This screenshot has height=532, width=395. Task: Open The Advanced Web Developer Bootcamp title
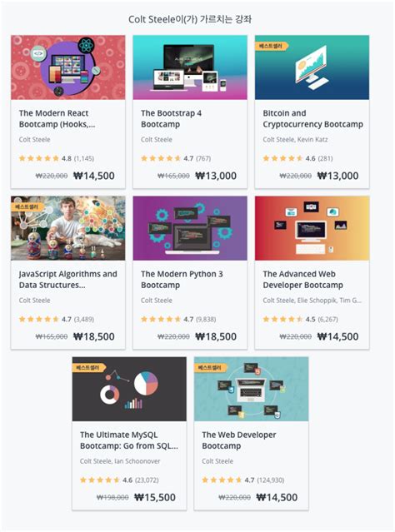click(302, 279)
